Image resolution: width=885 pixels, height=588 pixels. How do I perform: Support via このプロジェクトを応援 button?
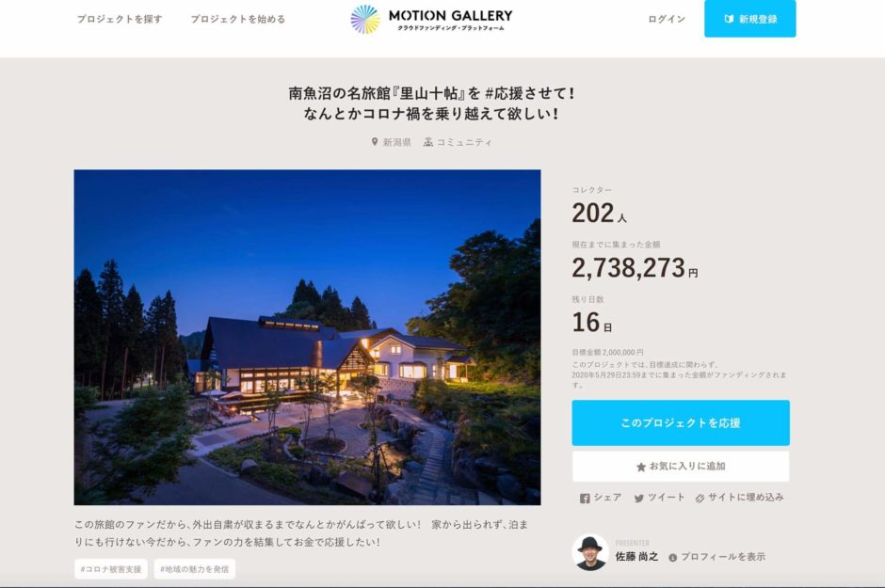click(x=681, y=422)
